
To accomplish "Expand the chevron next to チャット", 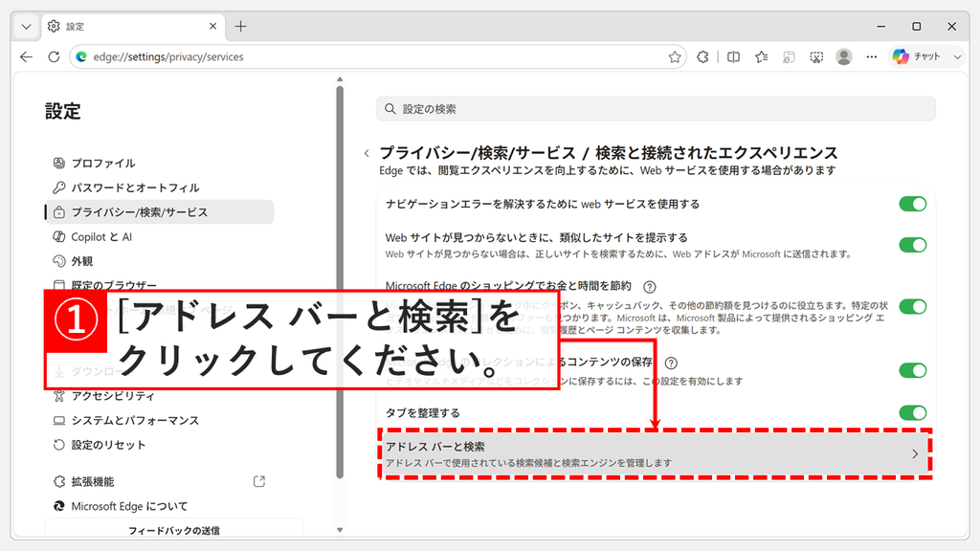I will 957,56.
